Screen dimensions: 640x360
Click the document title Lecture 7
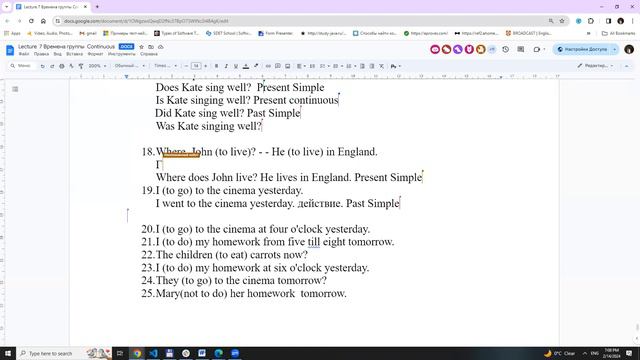(67, 47)
